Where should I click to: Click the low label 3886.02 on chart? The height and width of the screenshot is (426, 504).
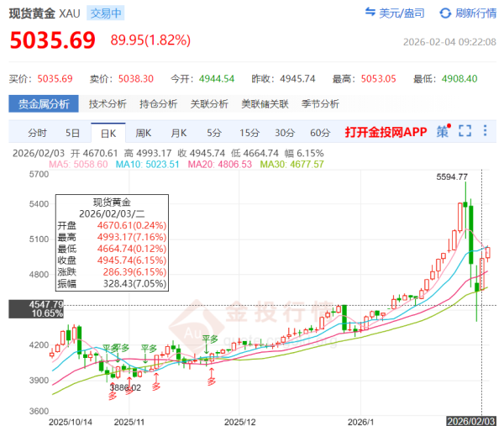click(125, 387)
